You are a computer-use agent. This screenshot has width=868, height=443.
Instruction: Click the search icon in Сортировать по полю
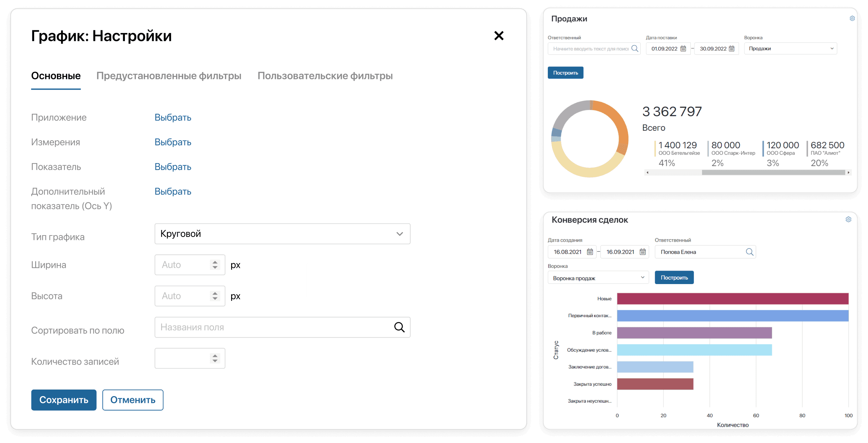(x=400, y=327)
